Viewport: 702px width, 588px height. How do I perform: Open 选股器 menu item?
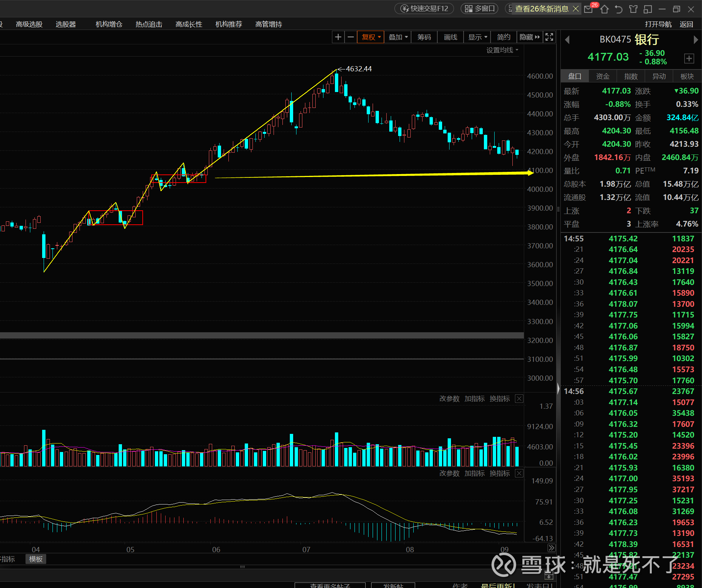[x=66, y=24]
